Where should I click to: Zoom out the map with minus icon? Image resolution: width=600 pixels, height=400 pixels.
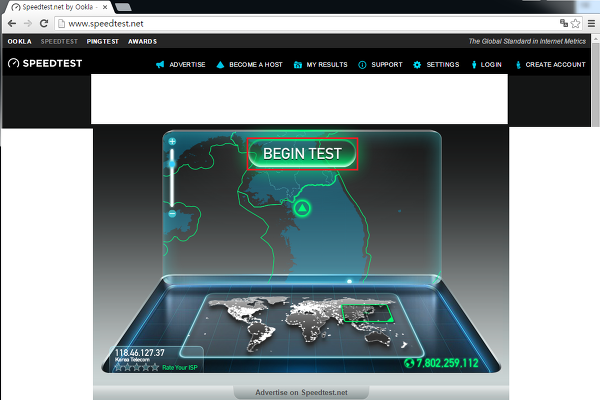click(x=172, y=214)
